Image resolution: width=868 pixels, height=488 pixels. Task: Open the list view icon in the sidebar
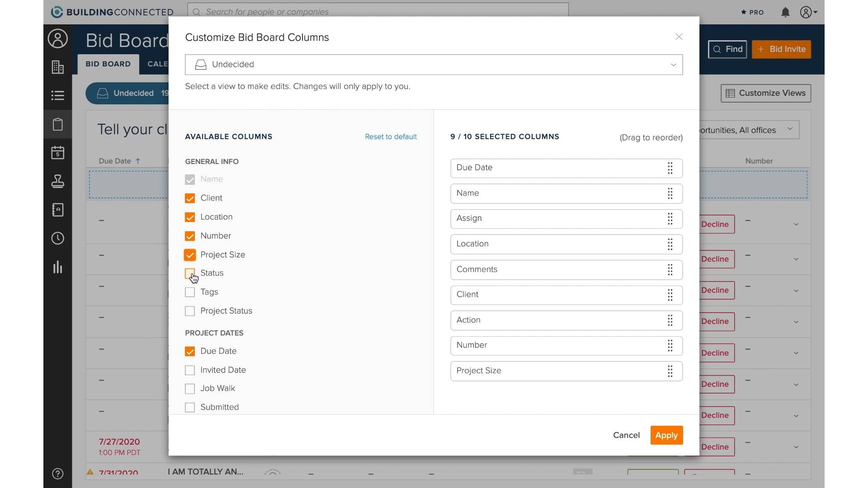57,95
